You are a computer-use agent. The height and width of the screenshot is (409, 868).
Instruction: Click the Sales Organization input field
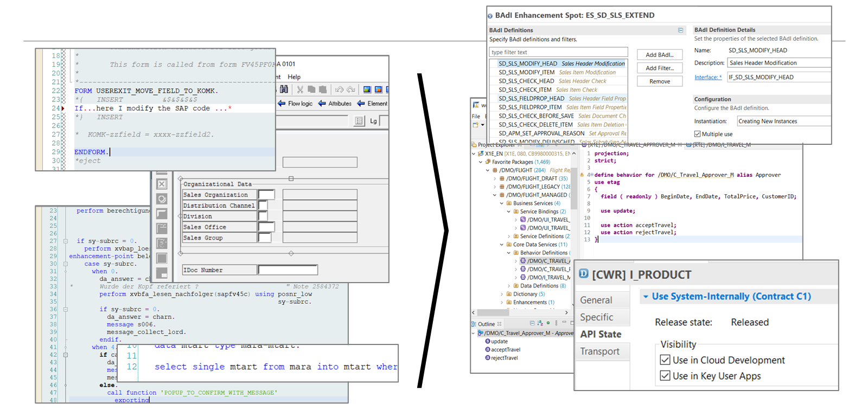pyautogui.click(x=266, y=195)
